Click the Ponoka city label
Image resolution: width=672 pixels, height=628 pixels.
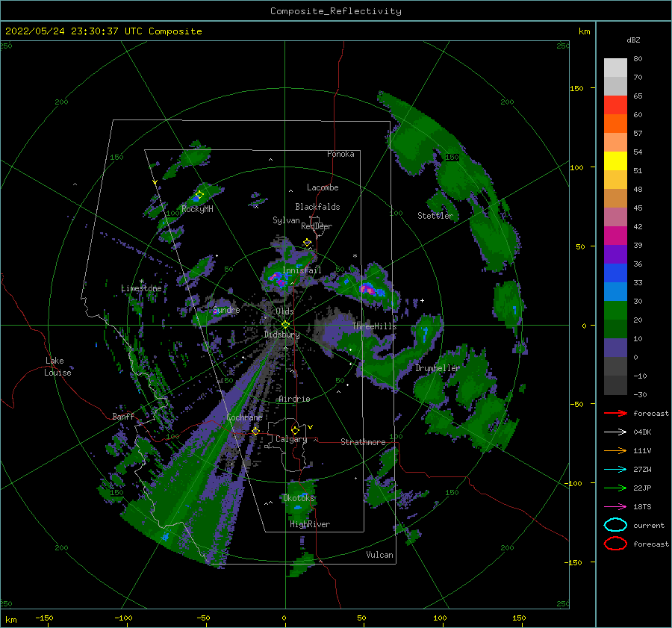[340, 154]
